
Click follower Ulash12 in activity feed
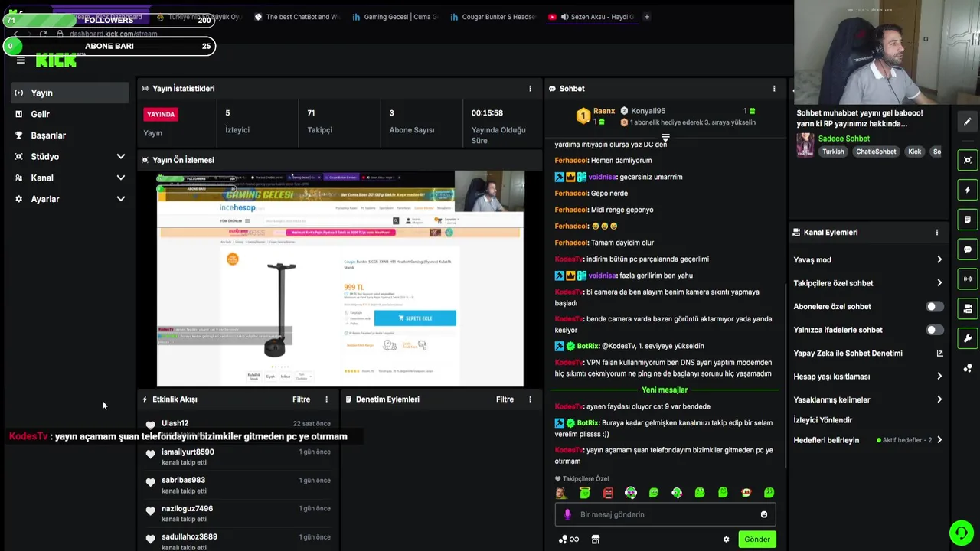click(x=175, y=423)
